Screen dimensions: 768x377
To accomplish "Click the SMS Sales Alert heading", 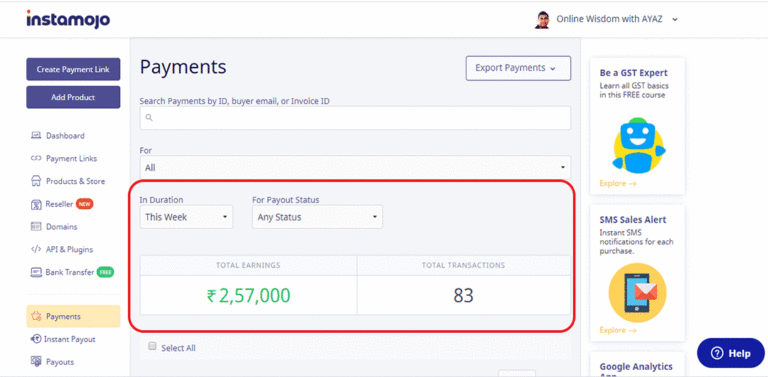I will [x=633, y=219].
